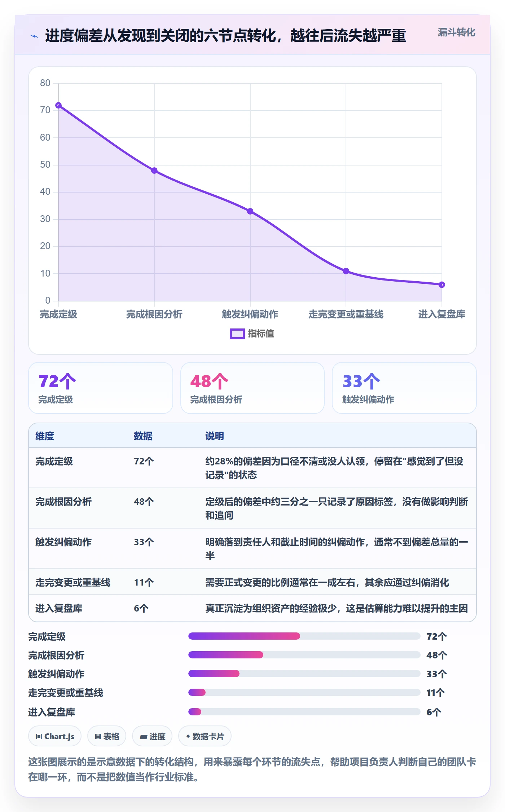Click the 48个 完成根因分析 data card
This screenshot has width=505, height=812.
[252, 388]
